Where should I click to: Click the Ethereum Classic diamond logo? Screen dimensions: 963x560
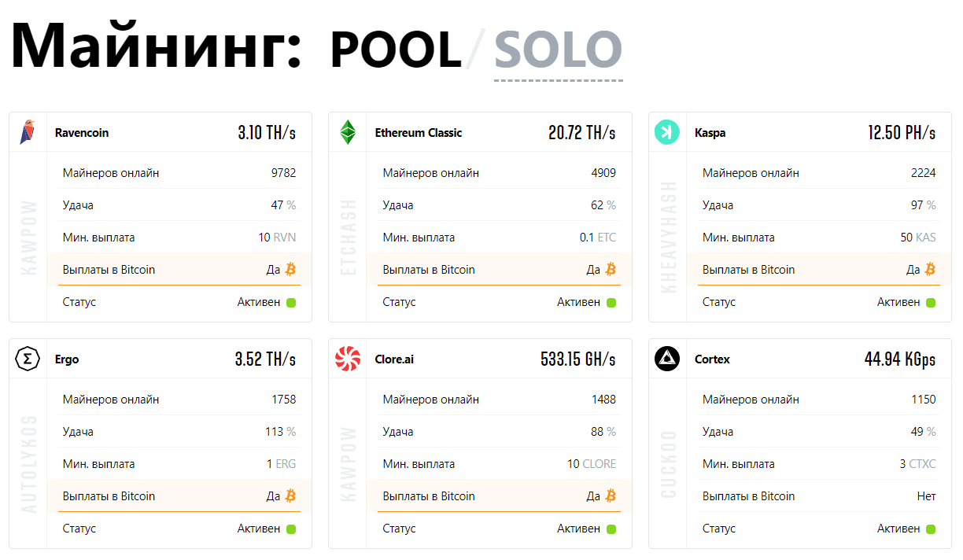point(347,132)
